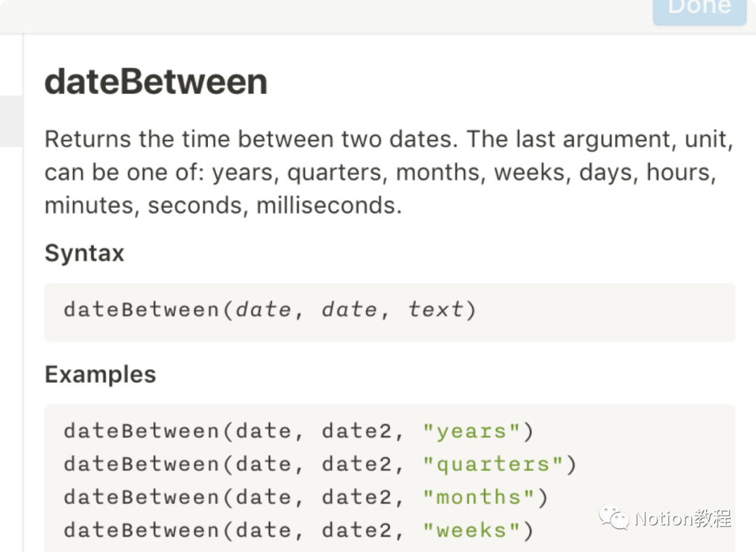Click the Notion教程 watermark text
The image size is (756, 552).
[683, 518]
